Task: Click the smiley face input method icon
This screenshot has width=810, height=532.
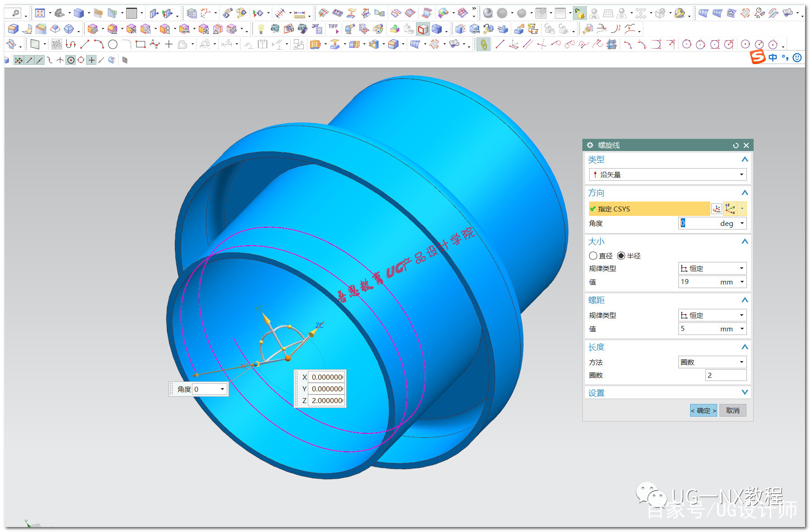Action: tap(797, 57)
